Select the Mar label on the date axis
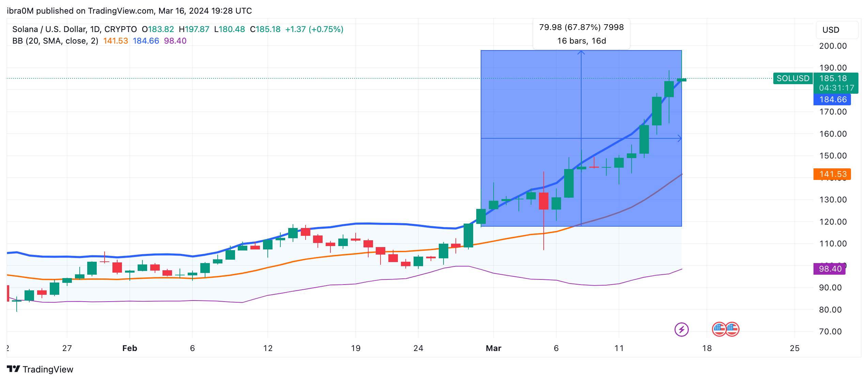Screen dimensions: 868x381 pos(493,348)
